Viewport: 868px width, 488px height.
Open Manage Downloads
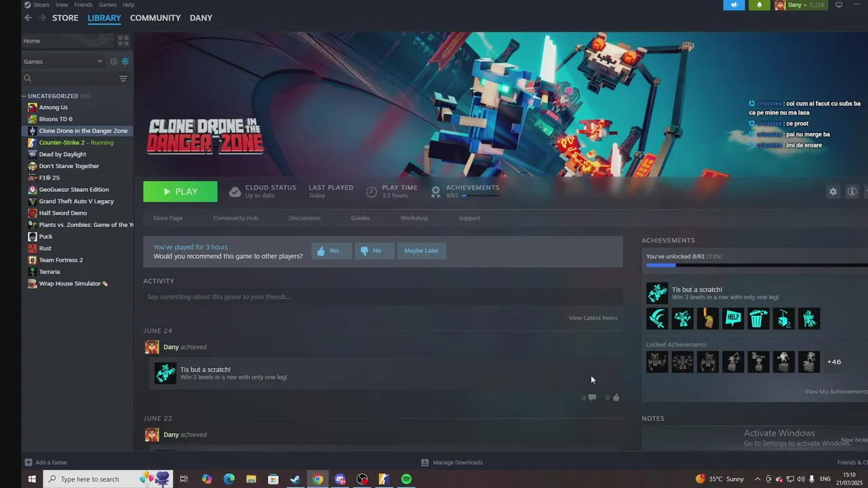coord(452,463)
